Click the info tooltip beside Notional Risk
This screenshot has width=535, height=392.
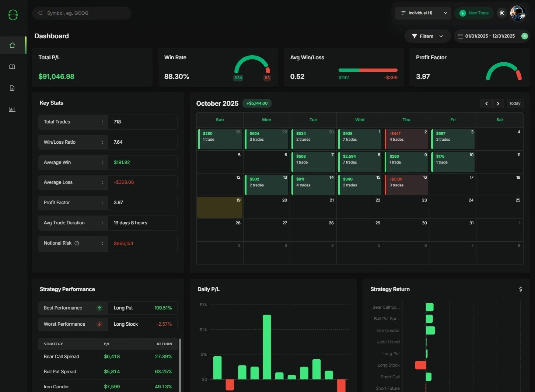77,243
